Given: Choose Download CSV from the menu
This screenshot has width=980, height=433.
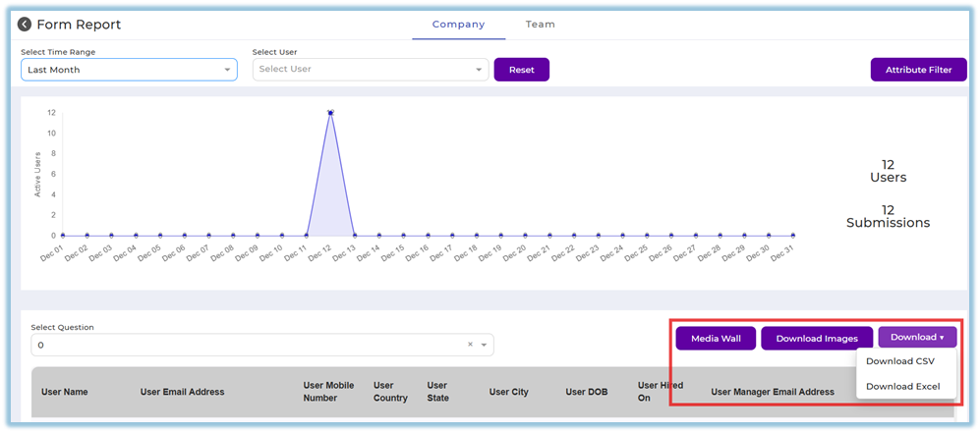Looking at the screenshot, I should click(899, 361).
